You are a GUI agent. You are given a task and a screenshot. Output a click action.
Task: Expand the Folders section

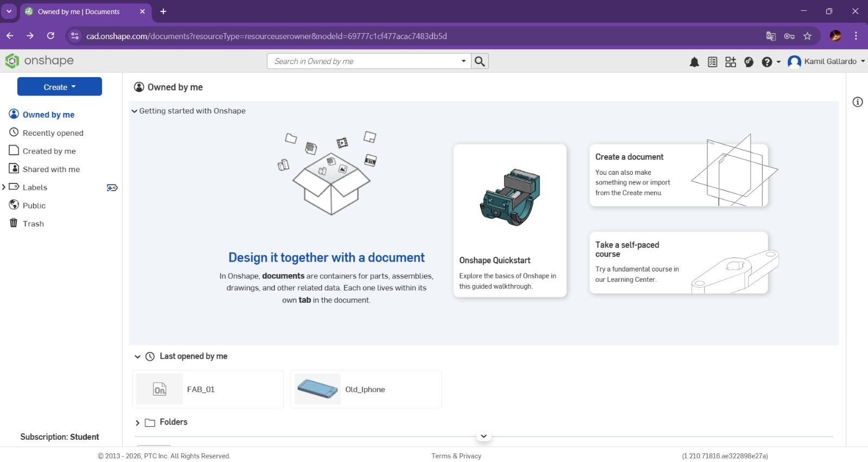(x=137, y=423)
